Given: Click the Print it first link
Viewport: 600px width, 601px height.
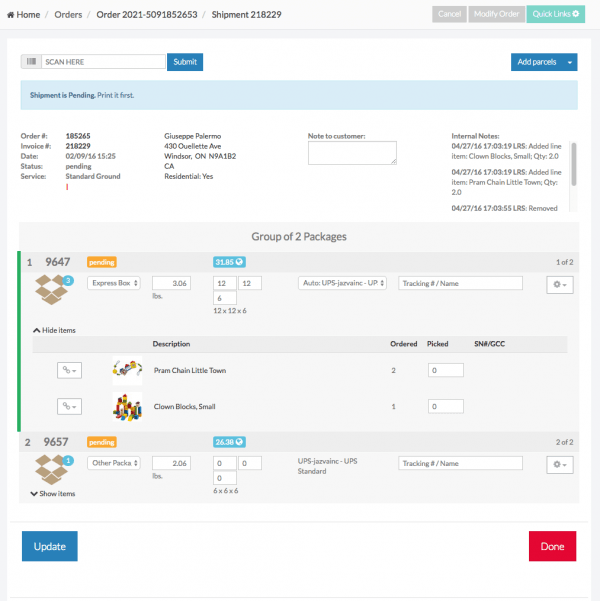Looking at the screenshot, I should coord(115,95).
